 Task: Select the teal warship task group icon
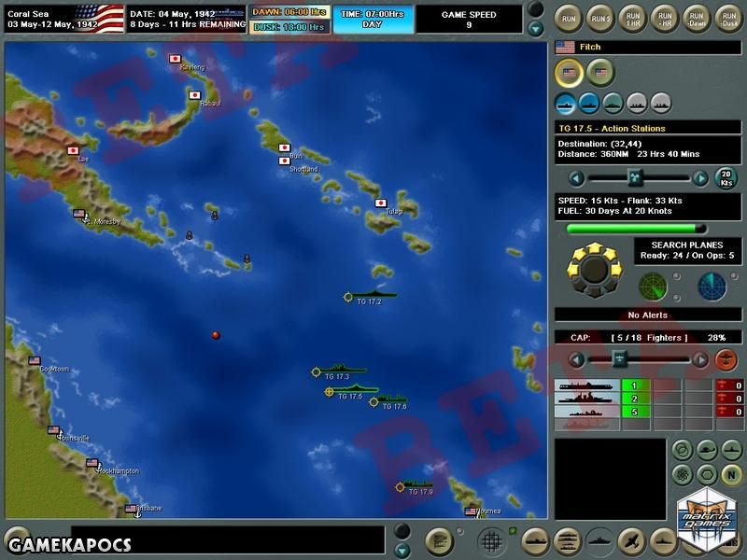click(x=613, y=104)
